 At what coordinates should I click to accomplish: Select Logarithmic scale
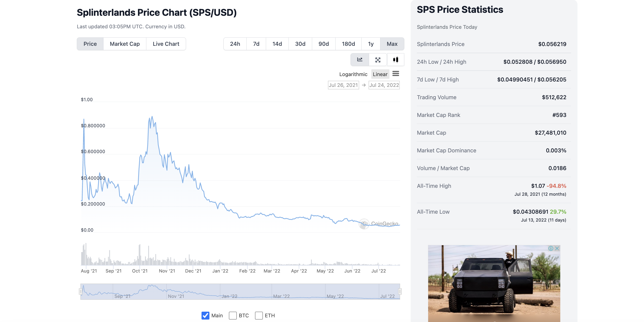[353, 74]
